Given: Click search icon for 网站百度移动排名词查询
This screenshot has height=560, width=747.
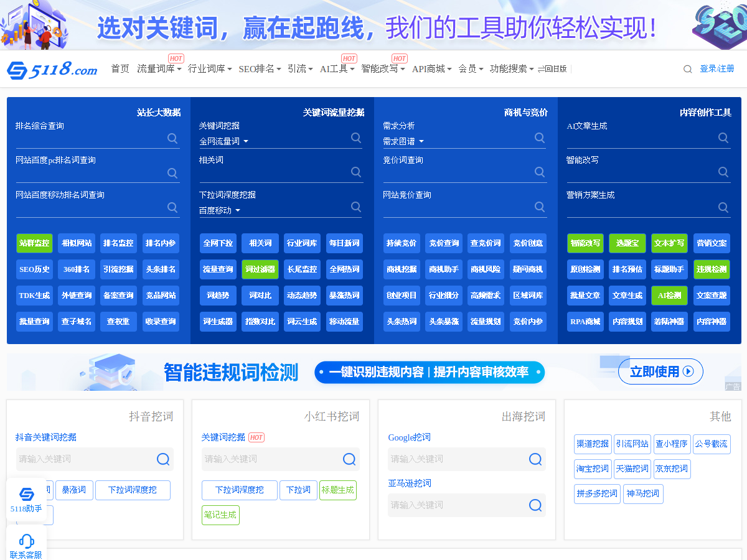Looking at the screenshot, I should pyautogui.click(x=172, y=207).
